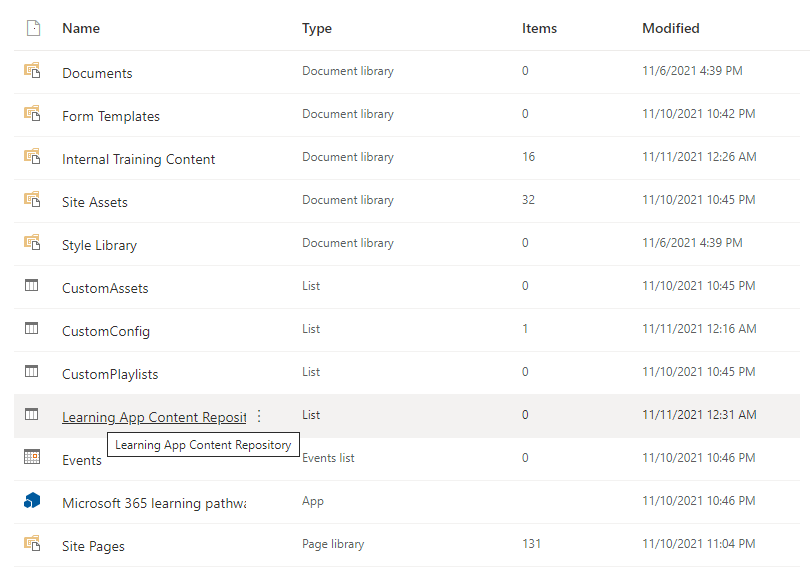Sort by the Items column header
Image resolution: width=810 pixels, height=579 pixels.
pyautogui.click(x=539, y=28)
